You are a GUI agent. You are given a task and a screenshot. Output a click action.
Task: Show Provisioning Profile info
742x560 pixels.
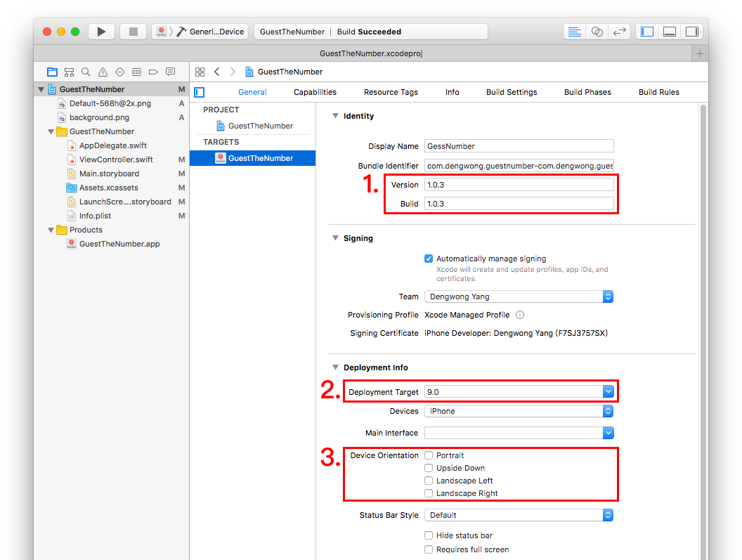519,315
